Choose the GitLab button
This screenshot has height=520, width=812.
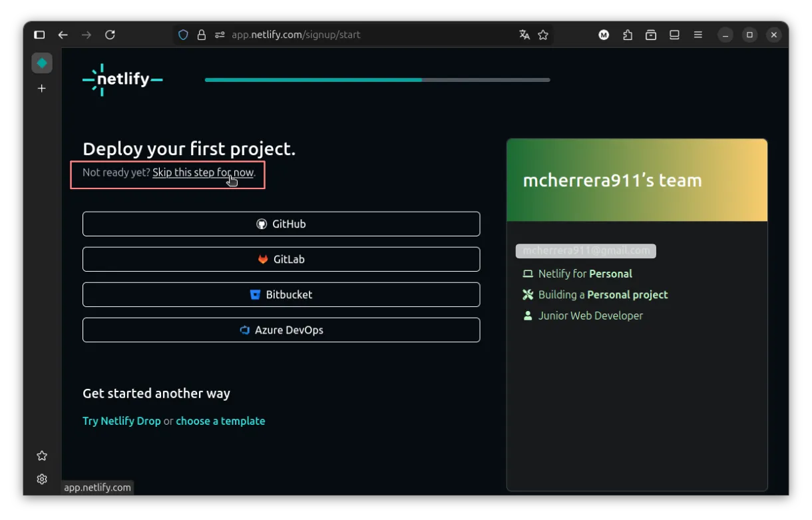tap(281, 259)
